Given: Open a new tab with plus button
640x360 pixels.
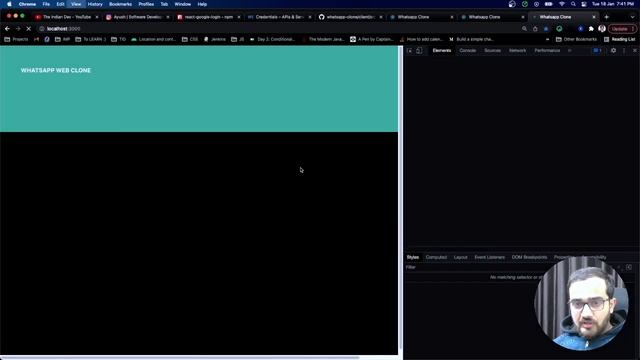Looking at the screenshot, I should (607, 17).
